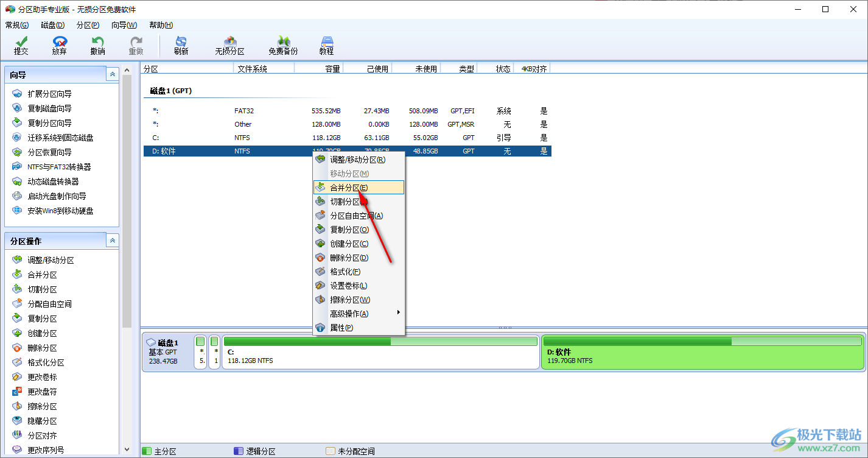This screenshot has width=868, height=458.
Task: Choose 删除分区(D) in the context menu
Action: [359, 258]
